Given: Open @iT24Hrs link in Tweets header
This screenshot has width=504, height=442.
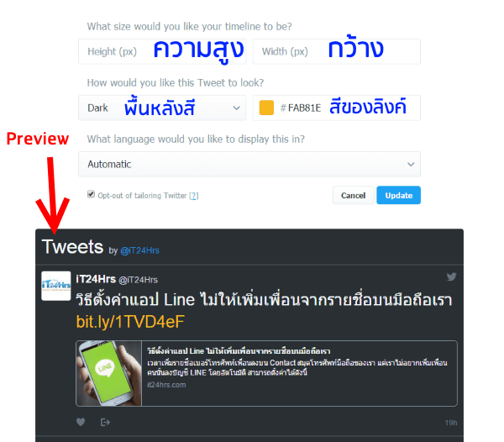Looking at the screenshot, I should 139,250.
